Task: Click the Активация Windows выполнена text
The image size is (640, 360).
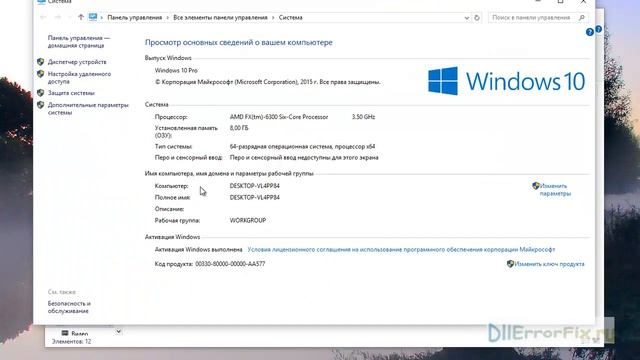Action: (198, 249)
